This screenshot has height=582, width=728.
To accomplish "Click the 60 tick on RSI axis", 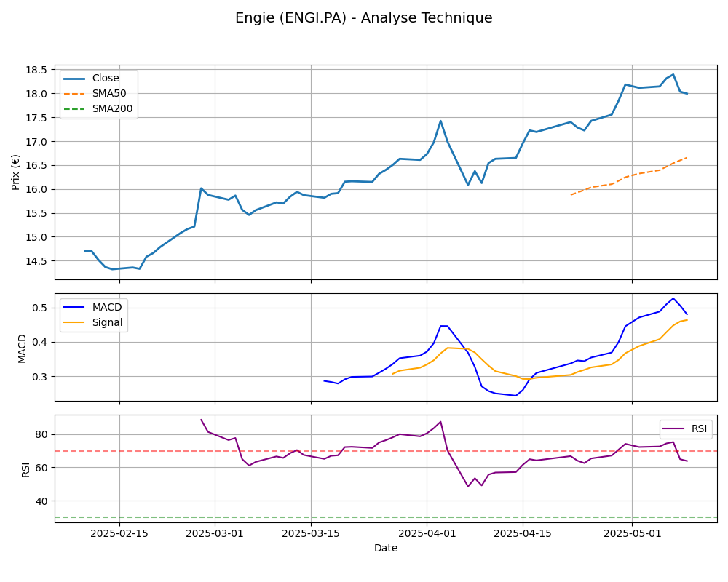I will [x=41, y=468].
